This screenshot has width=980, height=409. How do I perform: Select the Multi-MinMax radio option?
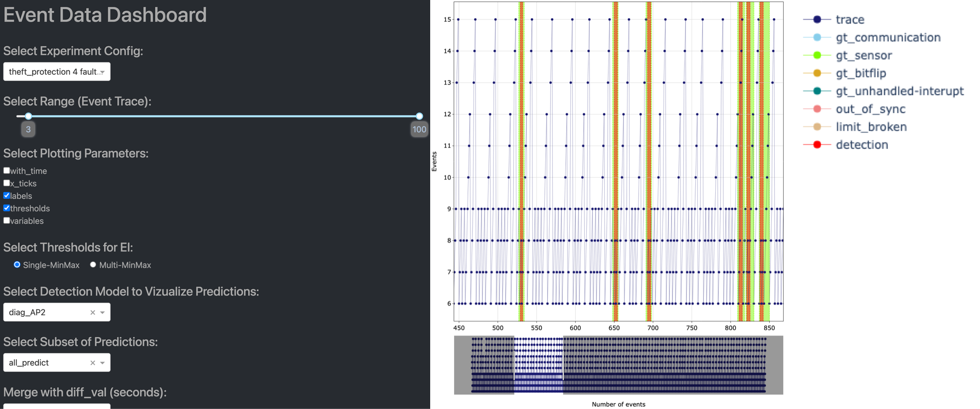point(93,265)
